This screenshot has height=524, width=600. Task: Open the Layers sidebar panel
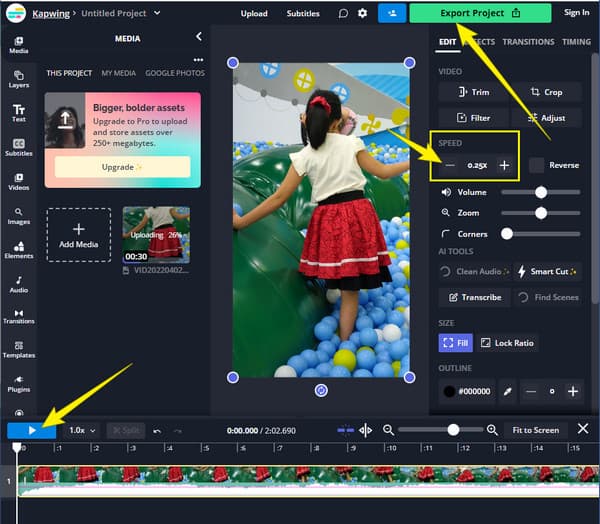[18, 79]
